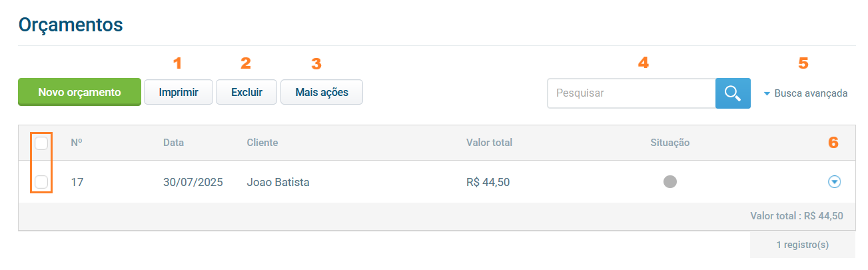Click the R$ 44,50 value in the row
The height and width of the screenshot is (270, 868).
point(488,181)
